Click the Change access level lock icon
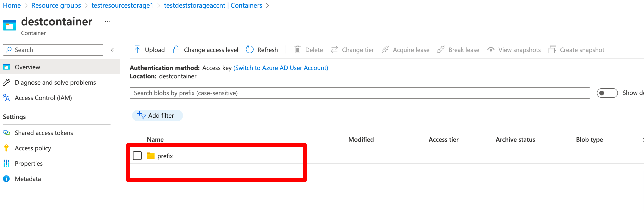Viewport: 644px width, 222px height. [176, 50]
